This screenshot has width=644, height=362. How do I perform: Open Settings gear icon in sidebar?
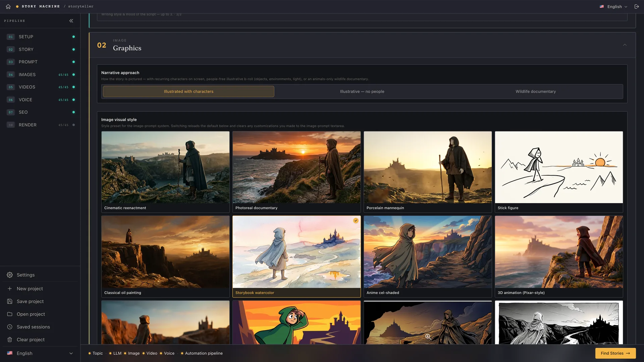tap(10, 275)
